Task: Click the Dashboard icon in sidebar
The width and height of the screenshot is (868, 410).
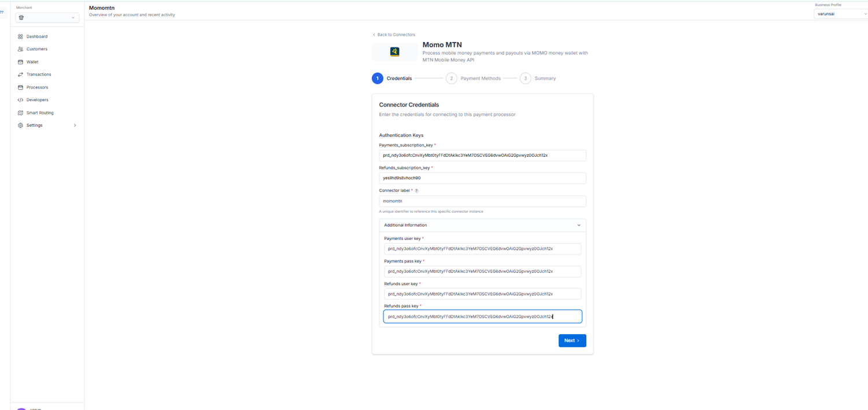Action: click(x=20, y=36)
